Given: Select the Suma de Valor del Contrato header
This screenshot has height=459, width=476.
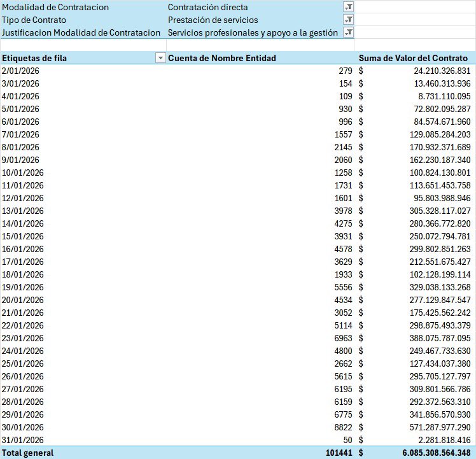Looking at the screenshot, I should point(413,58).
